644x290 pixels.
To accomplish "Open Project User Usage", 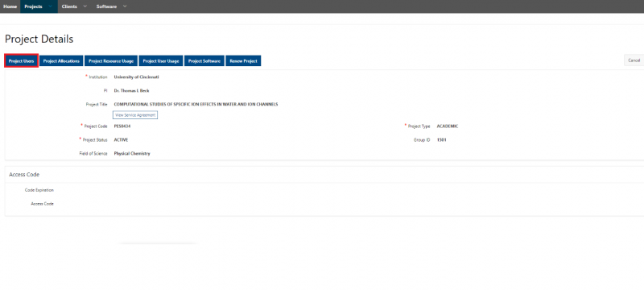I will pos(161,60).
